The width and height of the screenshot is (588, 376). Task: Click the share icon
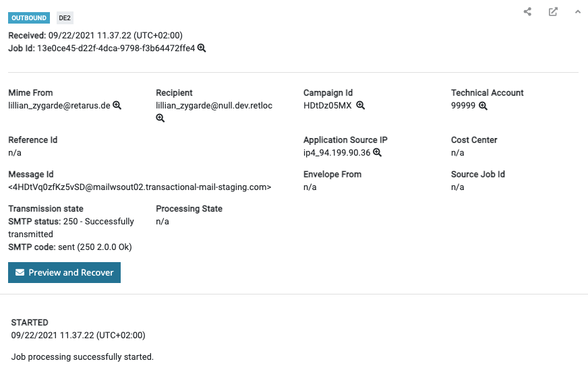[x=527, y=11]
